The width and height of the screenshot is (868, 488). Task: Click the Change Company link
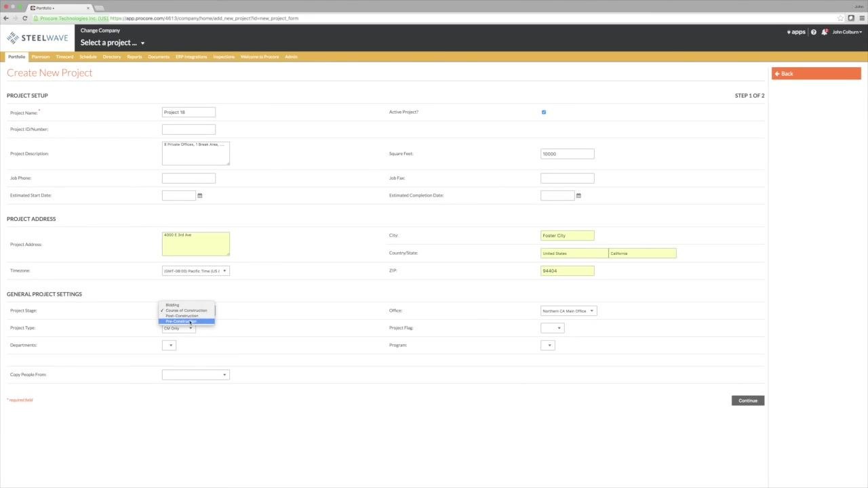click(x=100, y=30)
